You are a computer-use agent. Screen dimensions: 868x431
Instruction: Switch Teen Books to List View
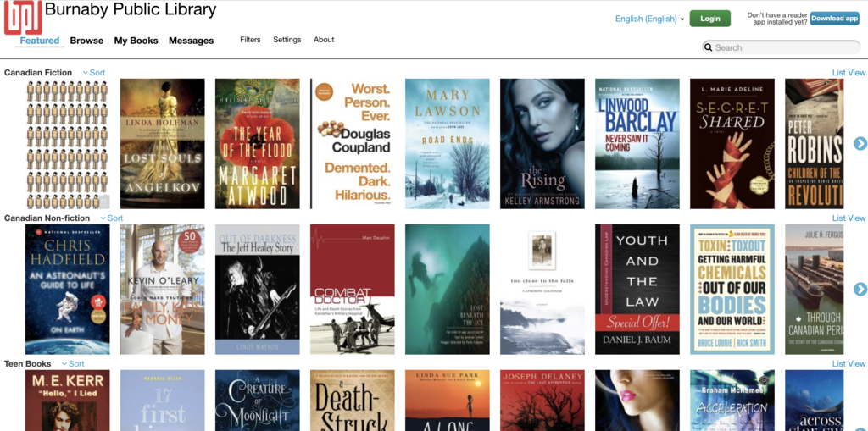click(849, 363)
